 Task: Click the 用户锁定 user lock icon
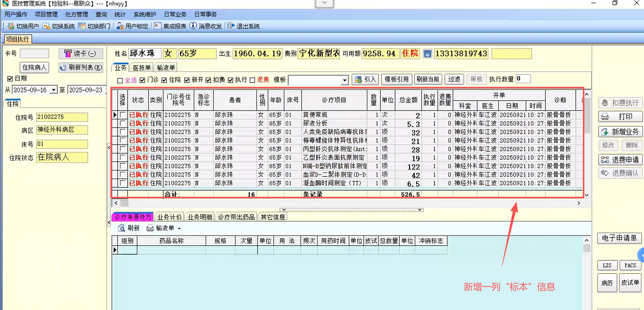click(120, 26)
